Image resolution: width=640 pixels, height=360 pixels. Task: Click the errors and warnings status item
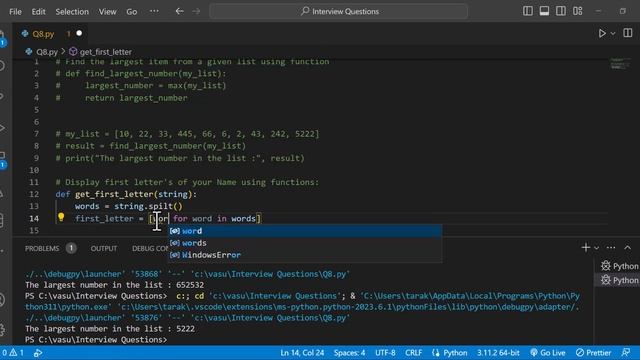13,353
